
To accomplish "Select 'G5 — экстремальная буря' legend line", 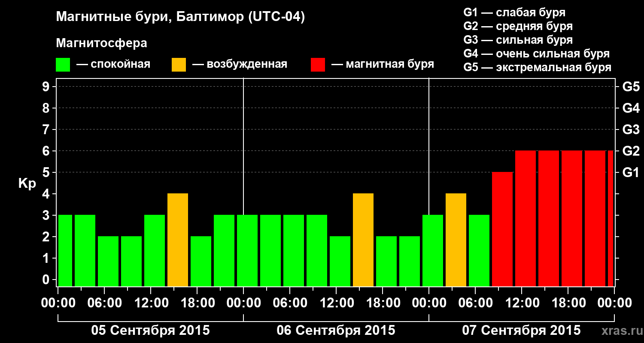I will 537,68.
